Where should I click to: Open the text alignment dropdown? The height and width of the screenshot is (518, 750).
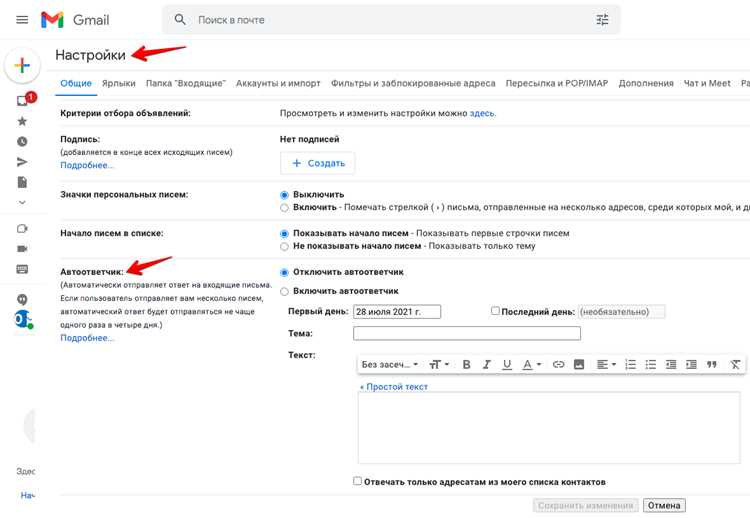click(x=606, y=364)
